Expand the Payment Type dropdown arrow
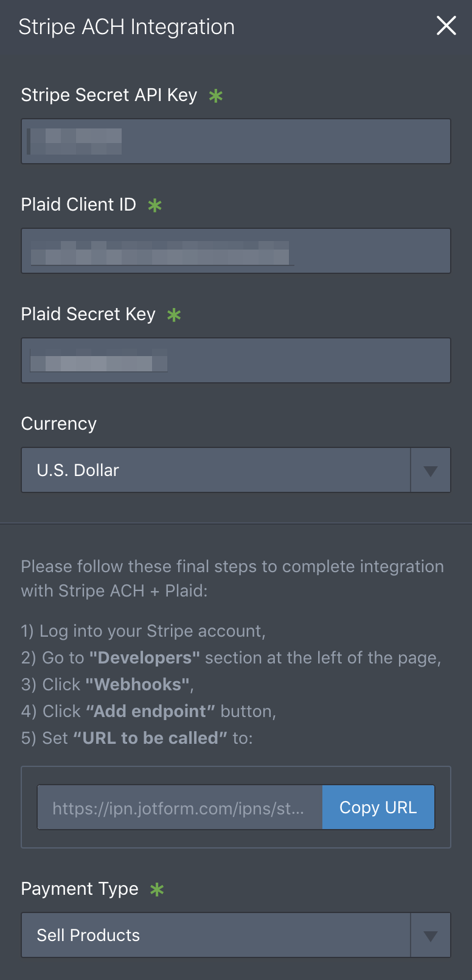The height and width of the screenshot is (980, 472). [431, 935]
